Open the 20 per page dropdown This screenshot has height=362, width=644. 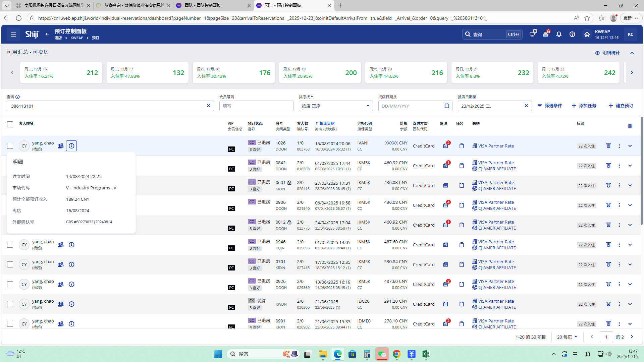567,337
